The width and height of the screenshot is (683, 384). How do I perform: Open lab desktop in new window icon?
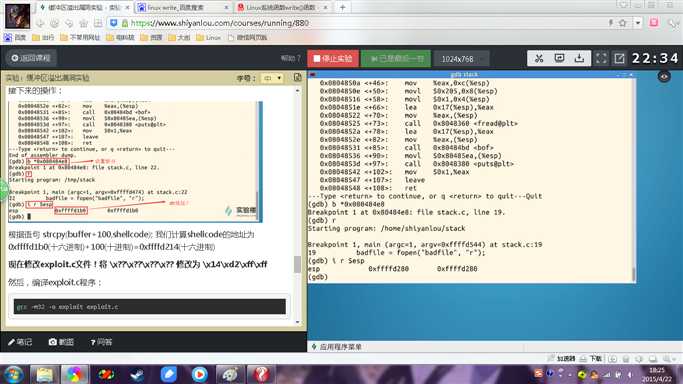(x=619, y=58)
